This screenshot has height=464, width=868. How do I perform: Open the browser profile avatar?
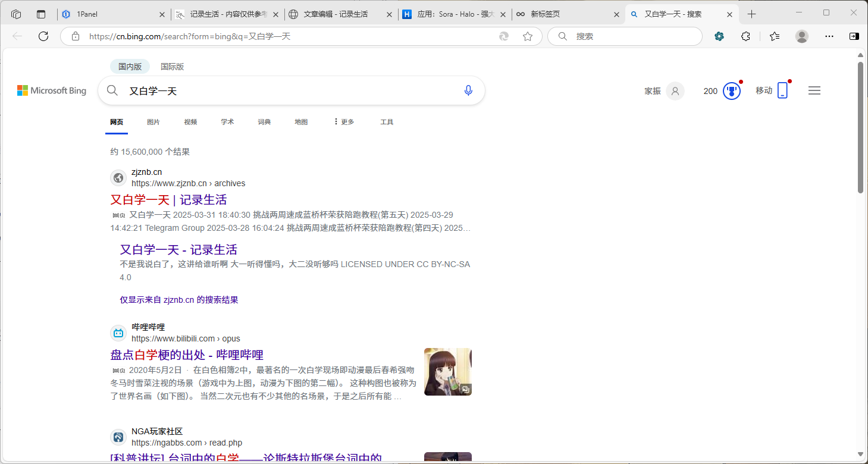click(801, 36)
